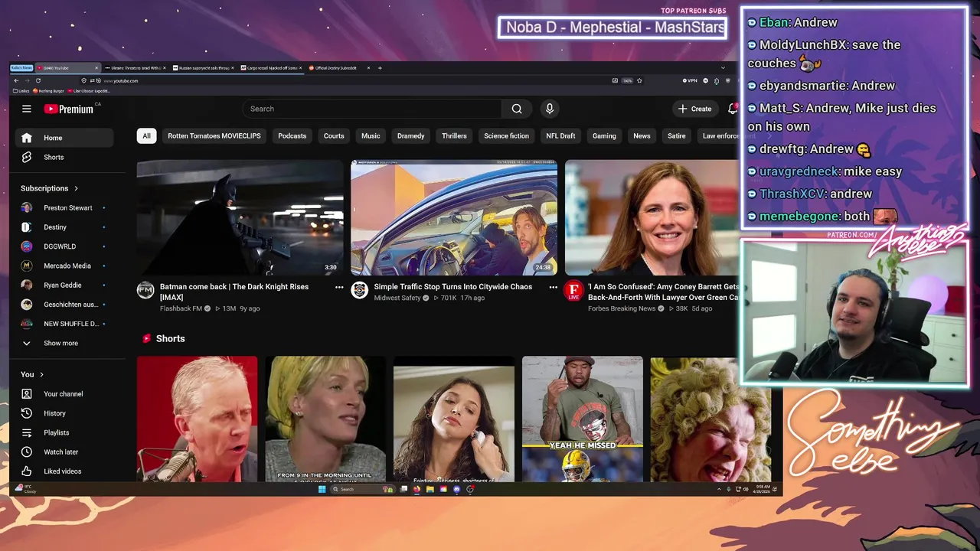This screenshot has height=551, width=980.
Task: Open a new browser tab with plus
Action: click(x=380, y=67)
